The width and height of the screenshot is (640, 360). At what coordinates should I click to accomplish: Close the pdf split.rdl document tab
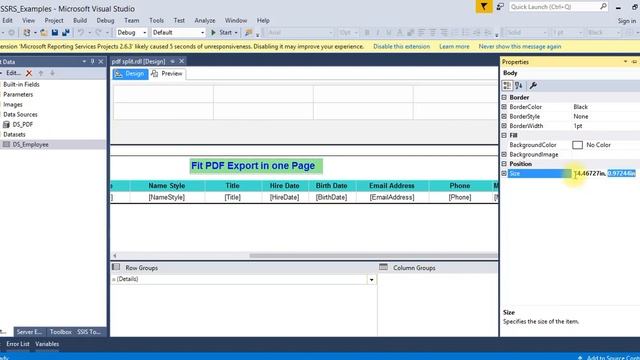pyautogui.click(x=182, y=61)
